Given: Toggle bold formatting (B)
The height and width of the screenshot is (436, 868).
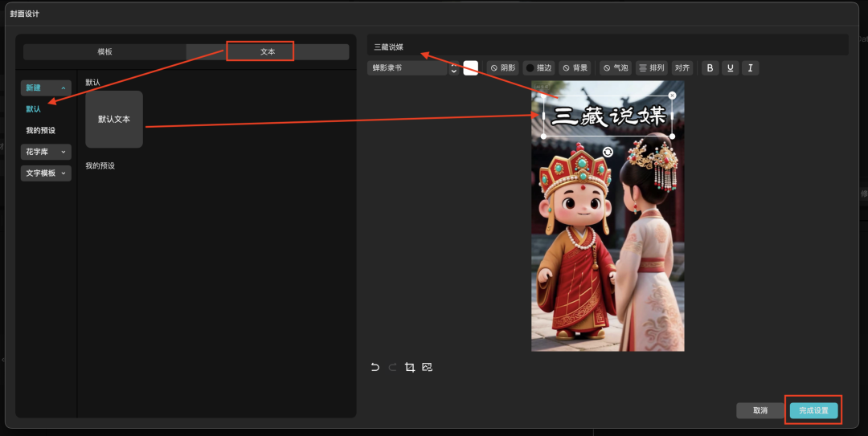Looking at the screenshot, I should coord(710,68).
